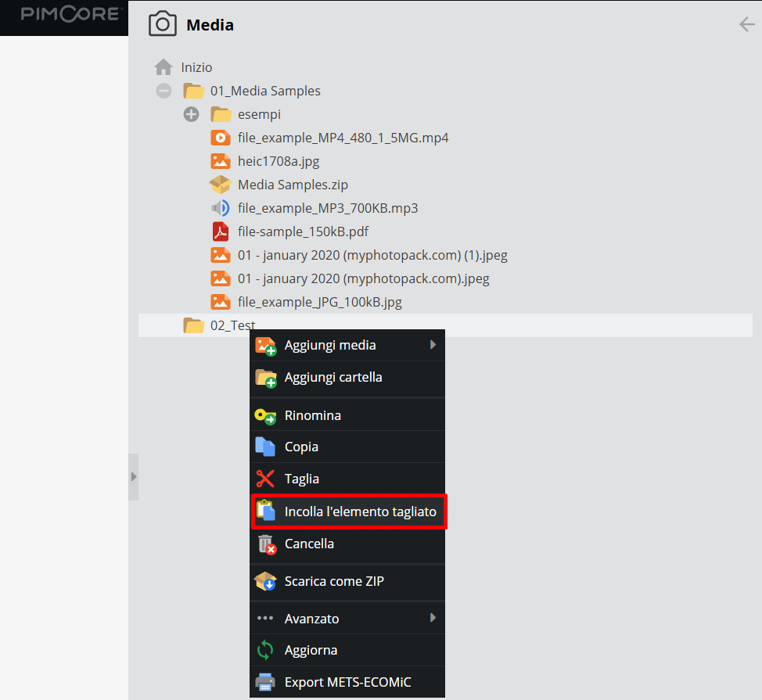Image resolution: width=762 pixels, height=700 pixels.
Task: Collapse the 01_Media Samples folder
Action: [x=164, y=91]
